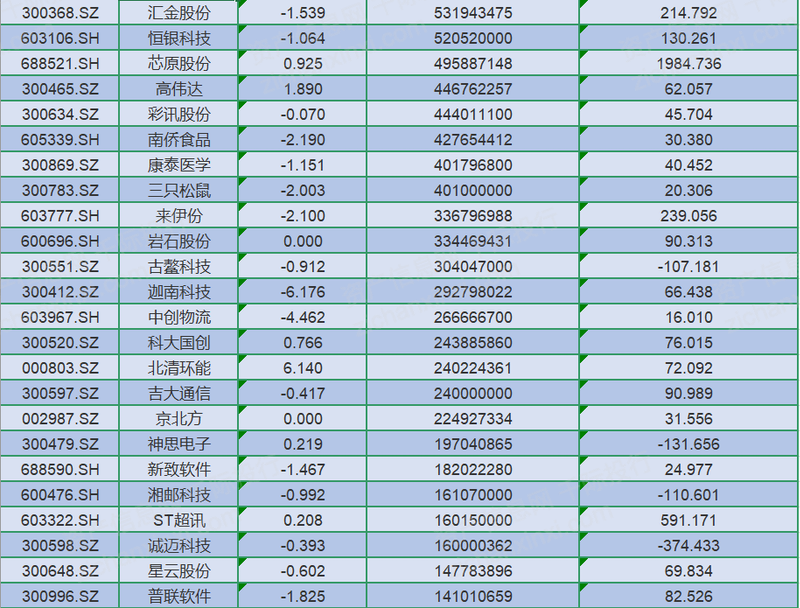Click stock code 605339.SH

tap(60, 140)
